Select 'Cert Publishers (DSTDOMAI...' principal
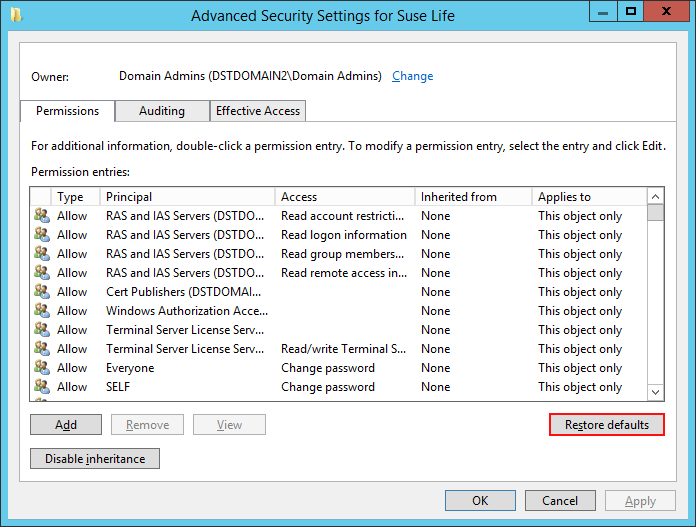The width and height of the screenshot is (696, 527). click(x=183, y=292)
